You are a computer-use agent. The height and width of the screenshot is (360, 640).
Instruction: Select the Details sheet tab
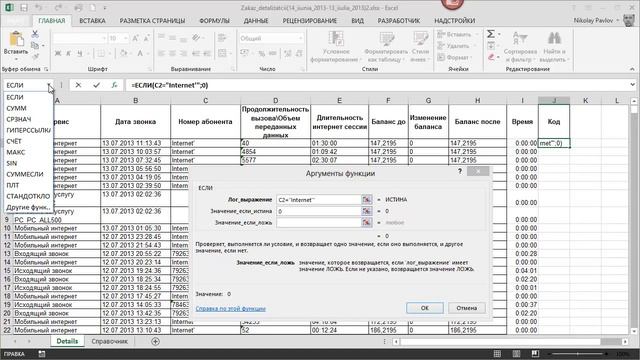tap(67, 341)
